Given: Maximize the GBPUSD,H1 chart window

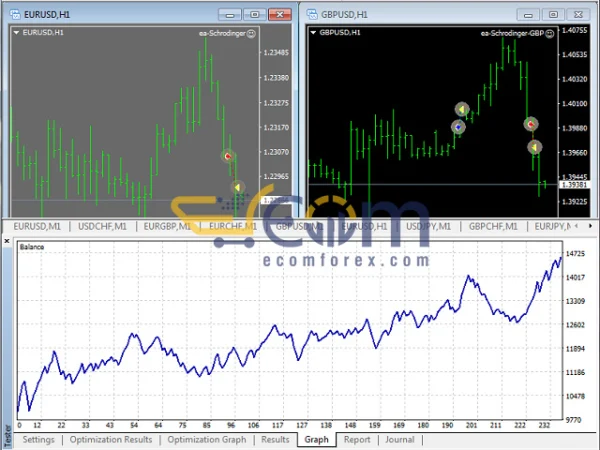Looking at the screenshot, I should coord(553,15).
